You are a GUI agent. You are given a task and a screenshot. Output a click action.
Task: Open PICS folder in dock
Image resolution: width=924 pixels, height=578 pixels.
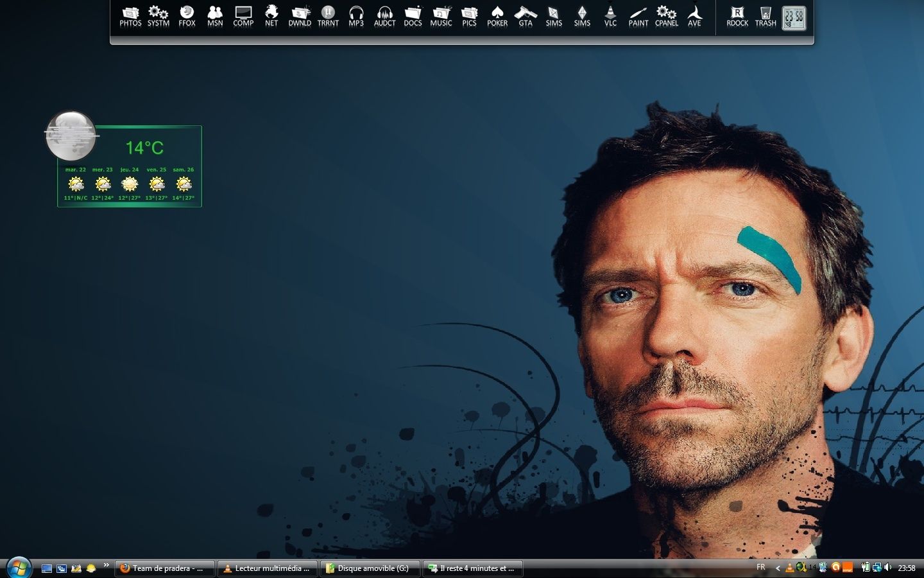(x=469, y=16)
